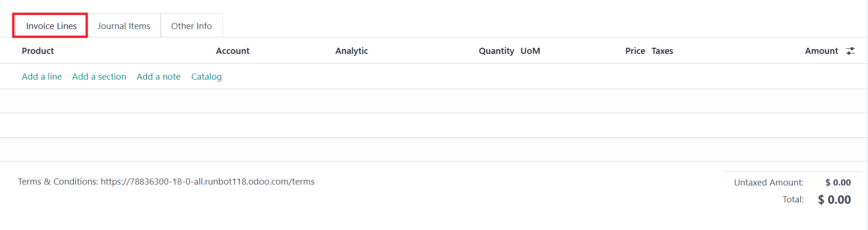
Task: Click the Quantity column header
Action: coord(496,51)
